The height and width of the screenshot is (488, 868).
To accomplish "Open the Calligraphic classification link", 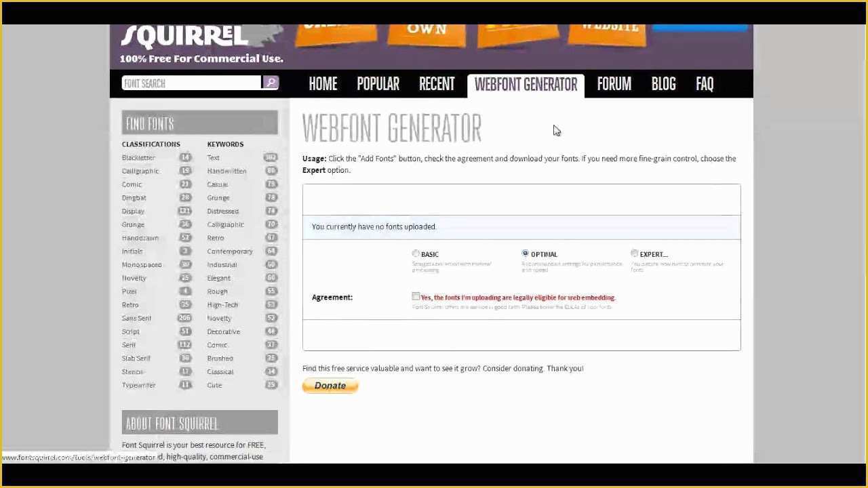I will [x=140, y=171].
